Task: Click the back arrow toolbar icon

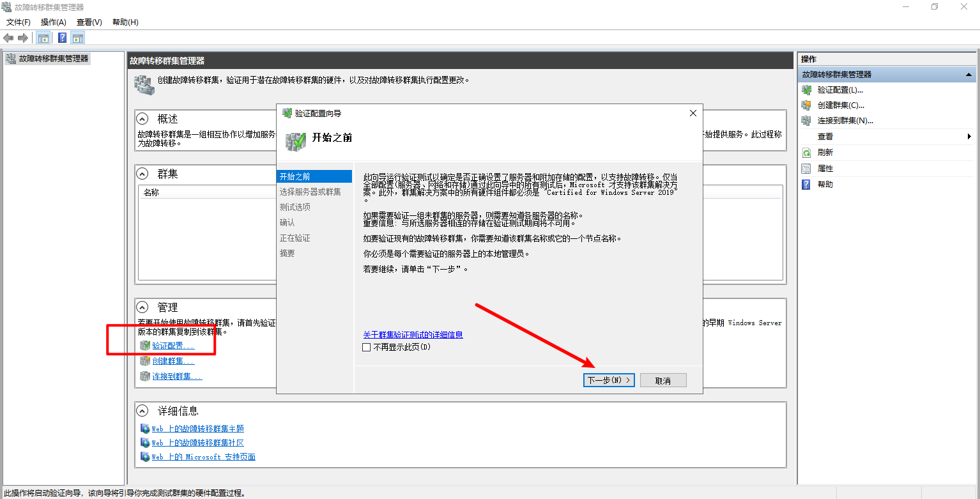Action: 8,38
